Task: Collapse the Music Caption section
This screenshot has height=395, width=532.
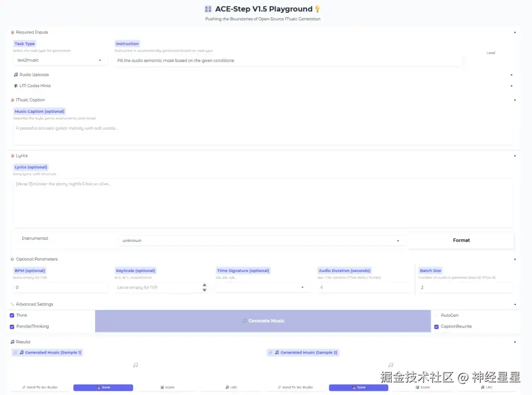Action: point(515,100)
